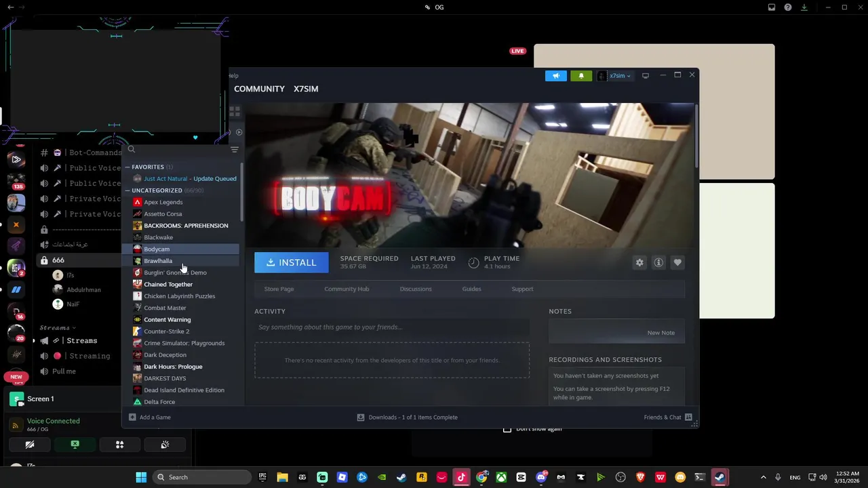
Task: Collapse the Streams category in Discord
Action: (58, 328)
